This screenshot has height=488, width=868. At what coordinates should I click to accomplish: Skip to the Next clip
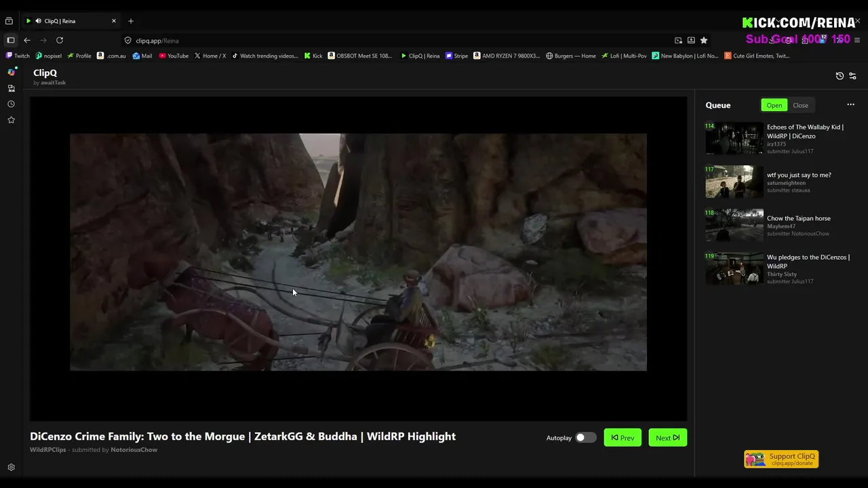point(667,438)
